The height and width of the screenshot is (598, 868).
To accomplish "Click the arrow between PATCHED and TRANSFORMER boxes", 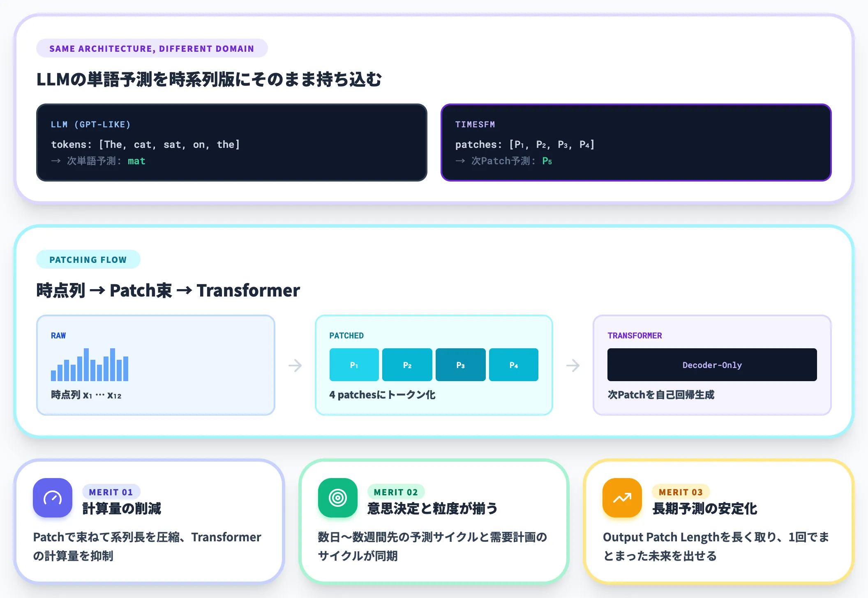I will [x=573, y=365].
